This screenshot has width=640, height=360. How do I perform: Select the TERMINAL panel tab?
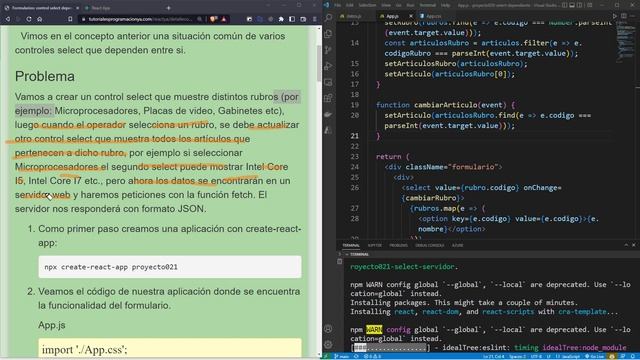(351, 245)
